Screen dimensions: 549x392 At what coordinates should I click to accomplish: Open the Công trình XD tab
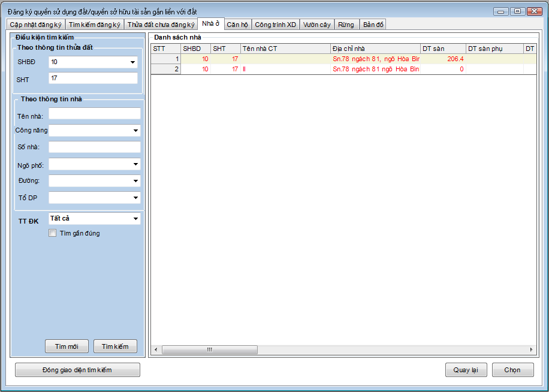point(275,25)
